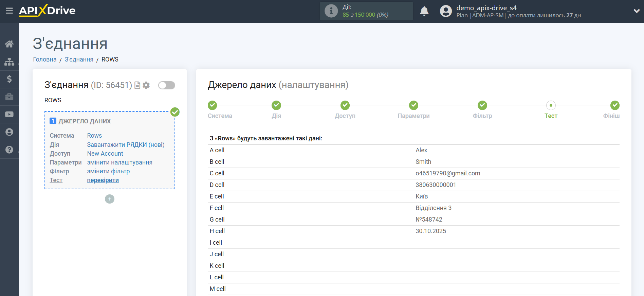Screen dimensions: 644x296
Task: Open the user profile icon in sidebar
Action: (9, 132)
